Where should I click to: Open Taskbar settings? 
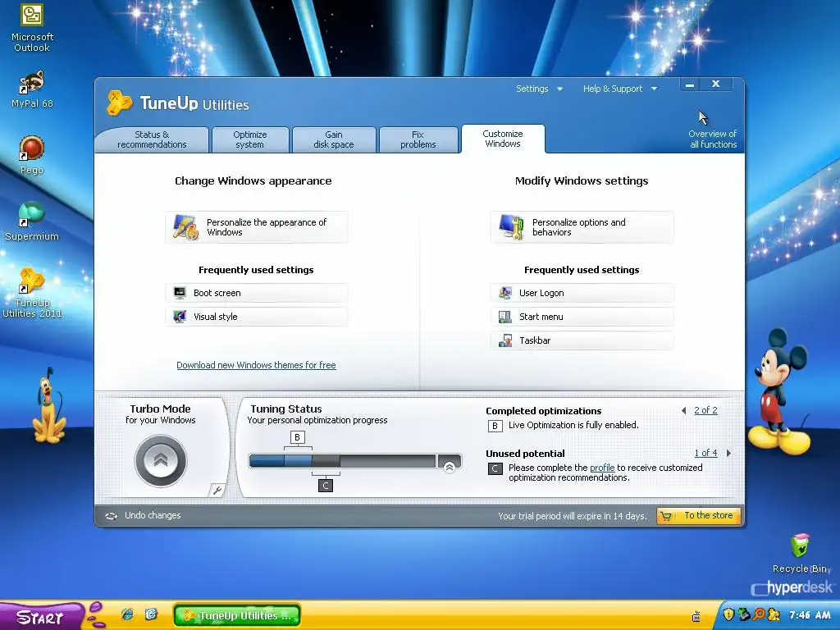click(x=582, y=340)
